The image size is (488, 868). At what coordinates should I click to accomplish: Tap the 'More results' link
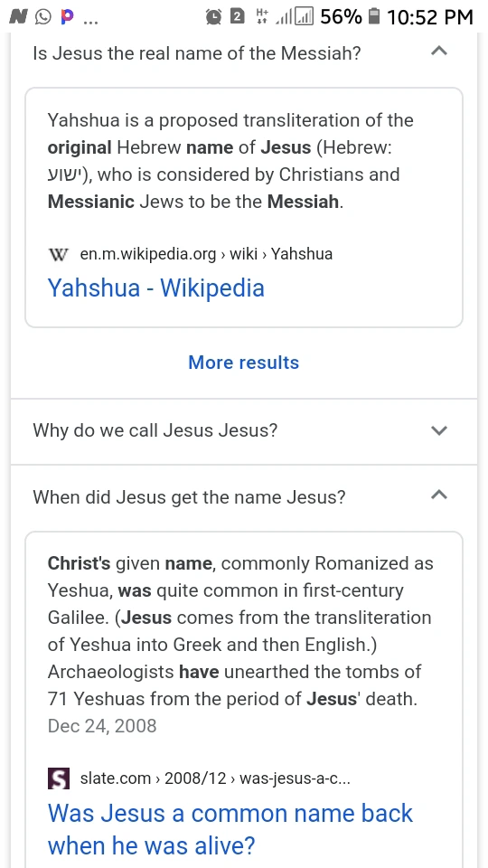click(243, 363)
